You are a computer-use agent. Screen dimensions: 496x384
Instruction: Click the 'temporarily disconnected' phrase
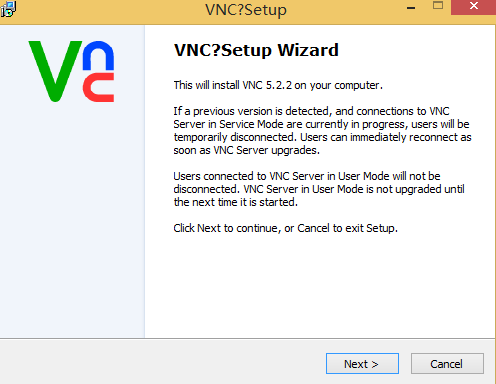click(234, 137)
